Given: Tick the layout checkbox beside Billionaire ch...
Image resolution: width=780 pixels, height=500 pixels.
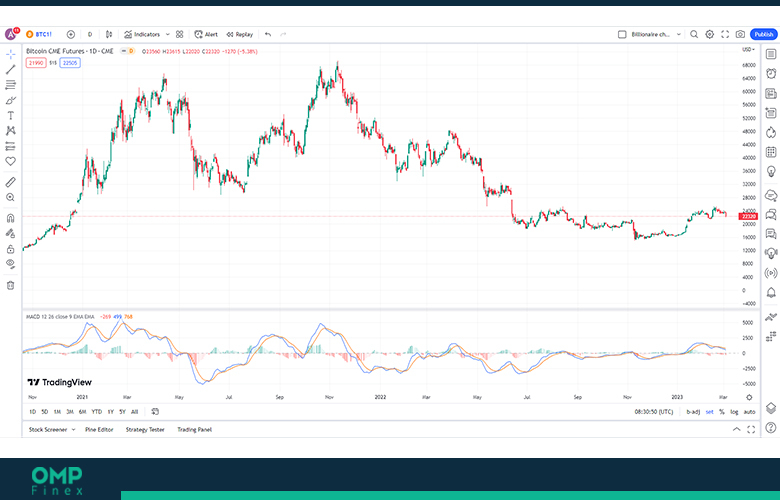Looking at the screenshot, I should pyautogui.click(x=622, y=34).
